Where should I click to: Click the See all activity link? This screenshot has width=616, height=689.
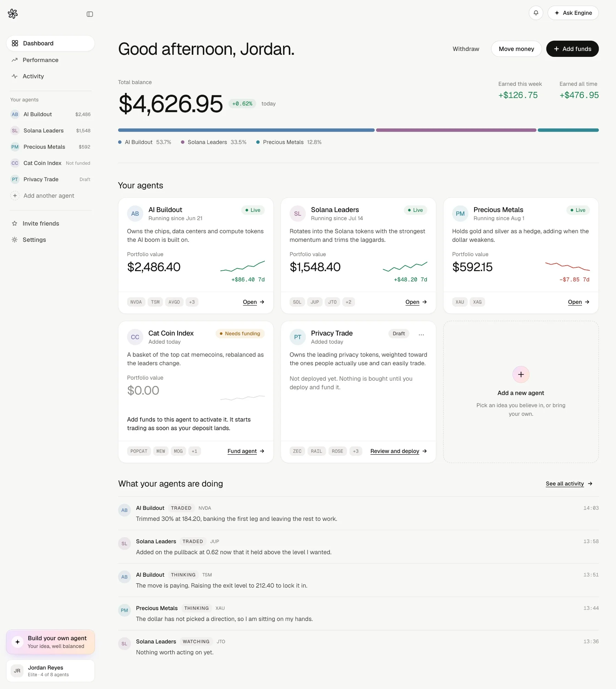point(569,484)
